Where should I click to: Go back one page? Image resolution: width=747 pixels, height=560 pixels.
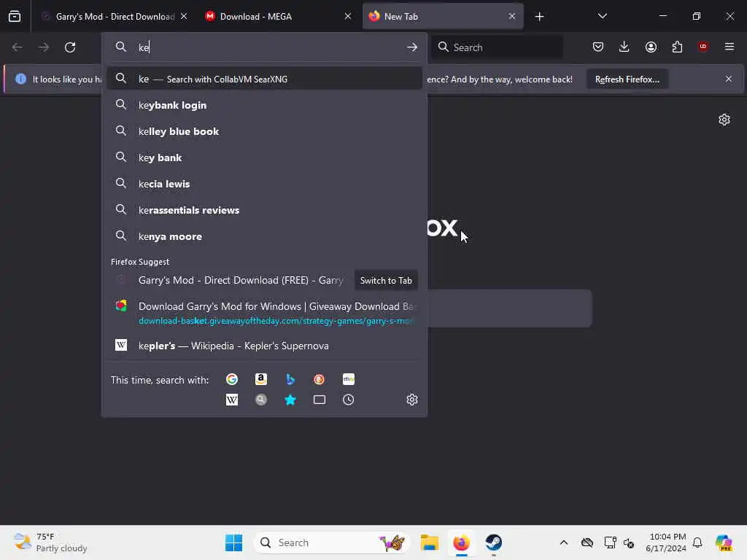(x=18, y=47)
